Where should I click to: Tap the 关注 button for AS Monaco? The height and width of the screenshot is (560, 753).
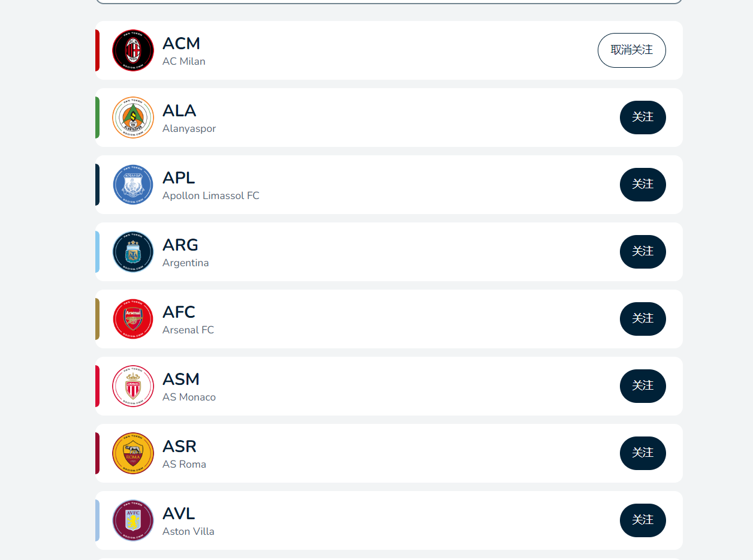pyautogui.click(x=642, y=386)
